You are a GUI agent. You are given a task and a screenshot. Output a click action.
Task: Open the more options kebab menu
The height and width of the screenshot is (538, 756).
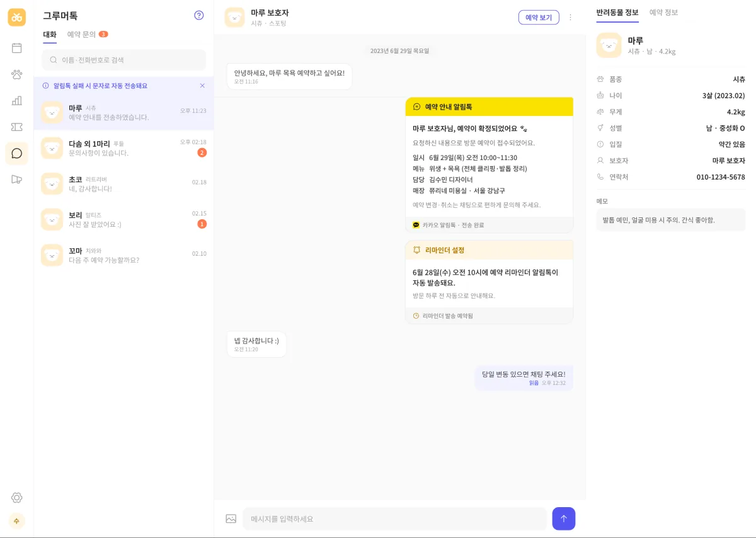tap(571, 18)
